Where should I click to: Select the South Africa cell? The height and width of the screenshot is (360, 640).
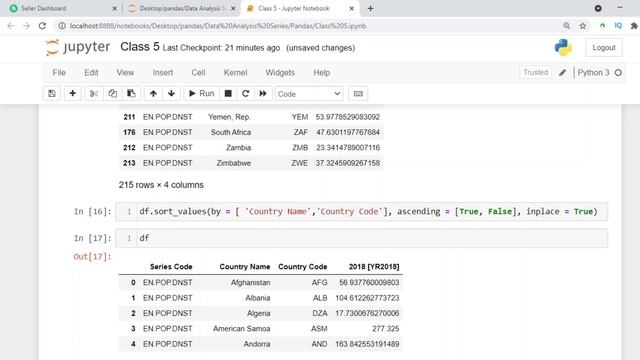coord(231,132)
